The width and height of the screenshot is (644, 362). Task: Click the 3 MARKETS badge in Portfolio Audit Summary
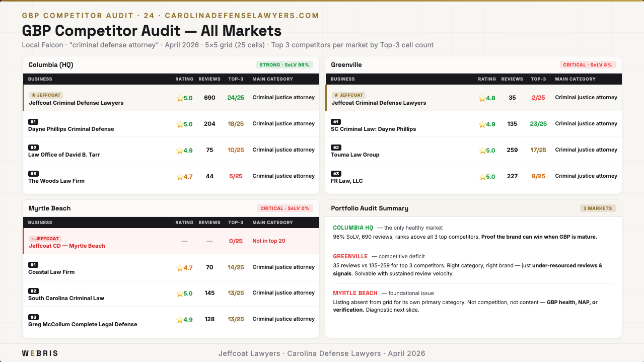pyautogui.click(x=598, y=208)
